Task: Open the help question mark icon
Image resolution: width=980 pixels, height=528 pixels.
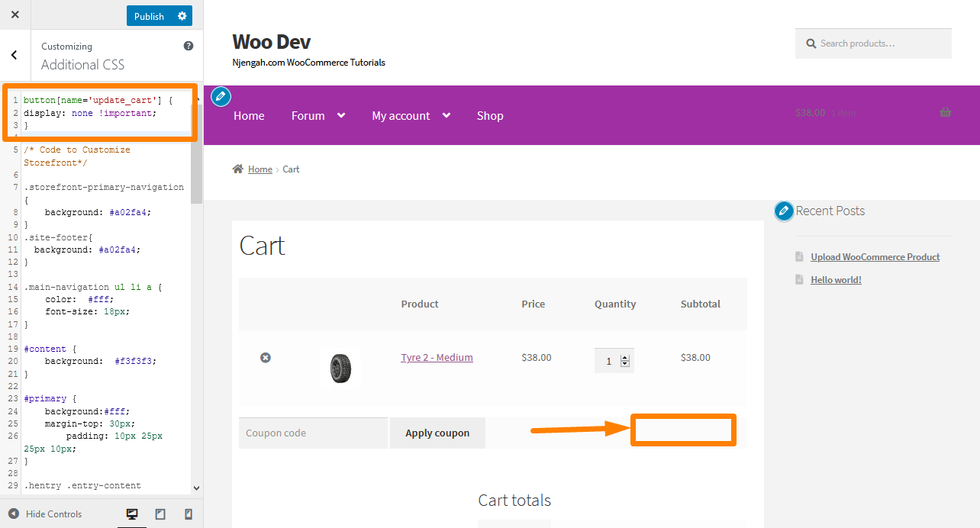Action: tap(189, 46)
